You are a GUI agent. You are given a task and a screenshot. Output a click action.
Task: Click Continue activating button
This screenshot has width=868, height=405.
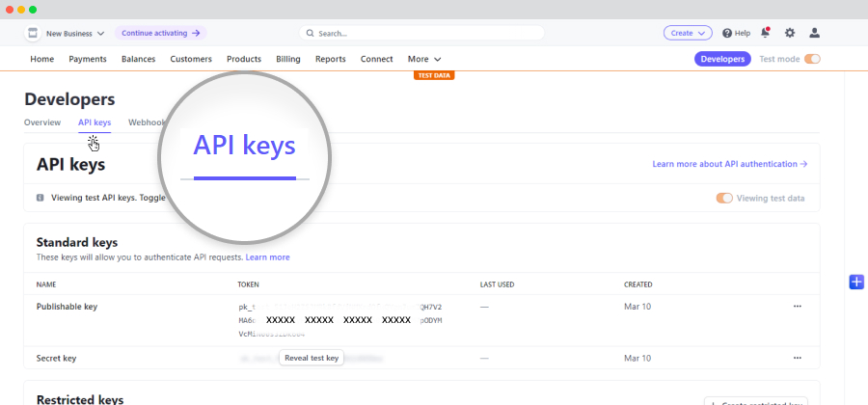(160, 33)
